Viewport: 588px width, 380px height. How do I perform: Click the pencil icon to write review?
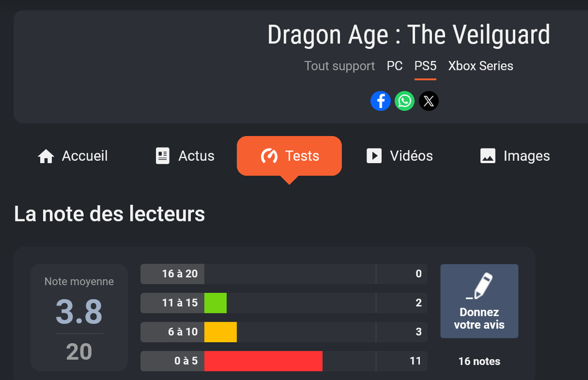[479, 286]
